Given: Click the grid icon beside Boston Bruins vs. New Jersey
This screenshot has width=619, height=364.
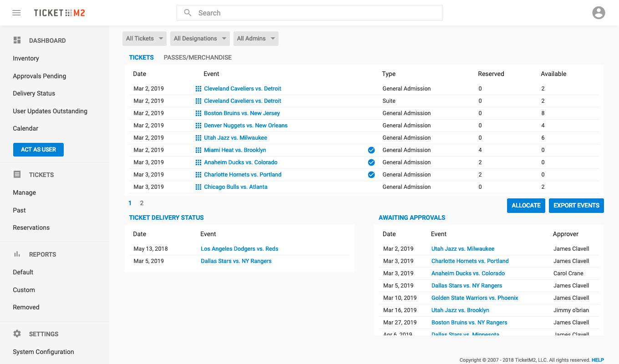Looking at the screenshot, I should point(198,113).
